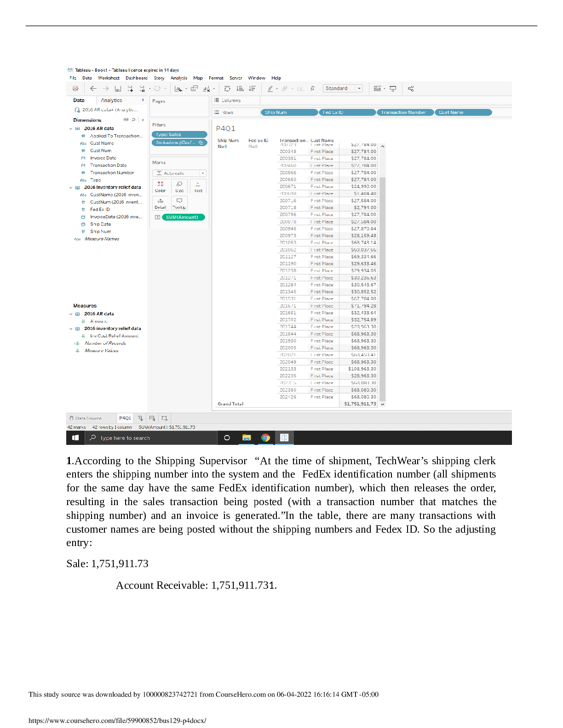Click the Windows taskbar search box
This screenshot has width=563, height=728.
[x=151, y=438]
